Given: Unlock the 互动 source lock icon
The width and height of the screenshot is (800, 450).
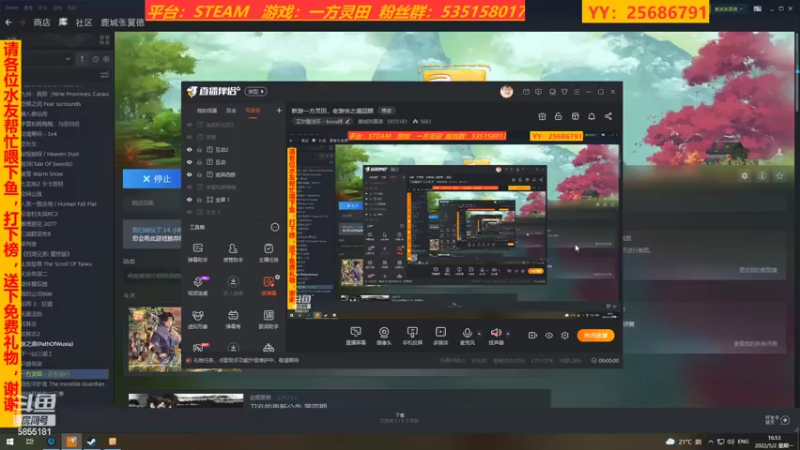Looking at the screenshot, I should coord(199,162).
